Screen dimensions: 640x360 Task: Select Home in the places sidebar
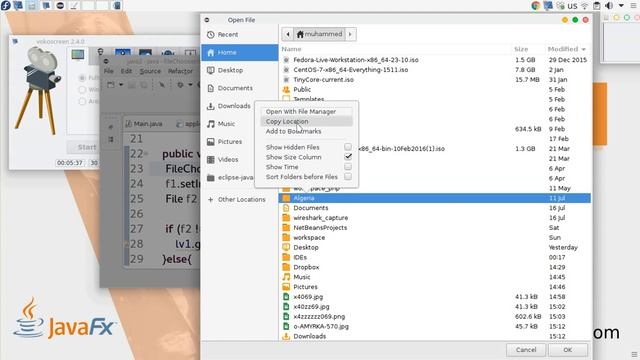click(240, 52)
